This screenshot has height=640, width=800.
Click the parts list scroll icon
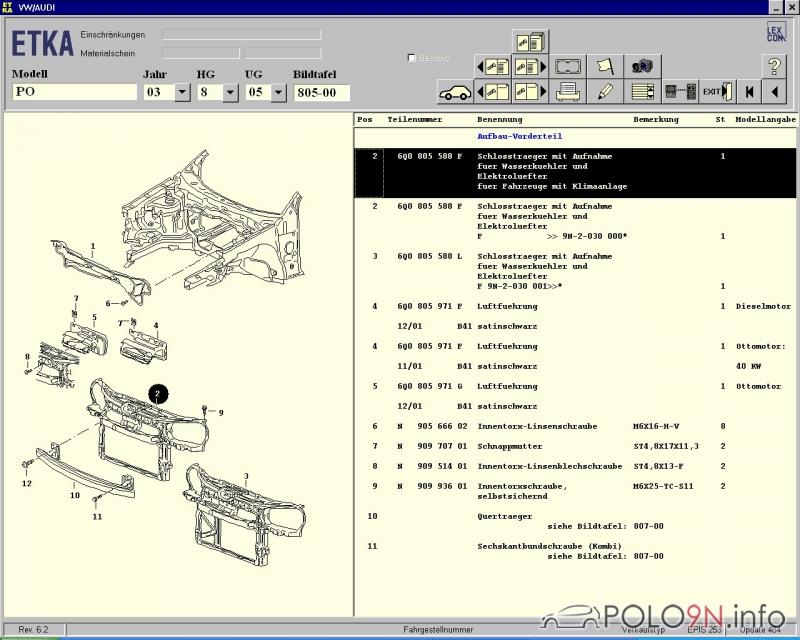(642, 92)
